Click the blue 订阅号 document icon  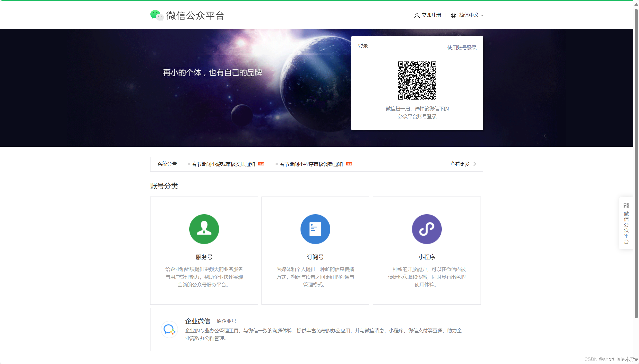tap(315, 229)
